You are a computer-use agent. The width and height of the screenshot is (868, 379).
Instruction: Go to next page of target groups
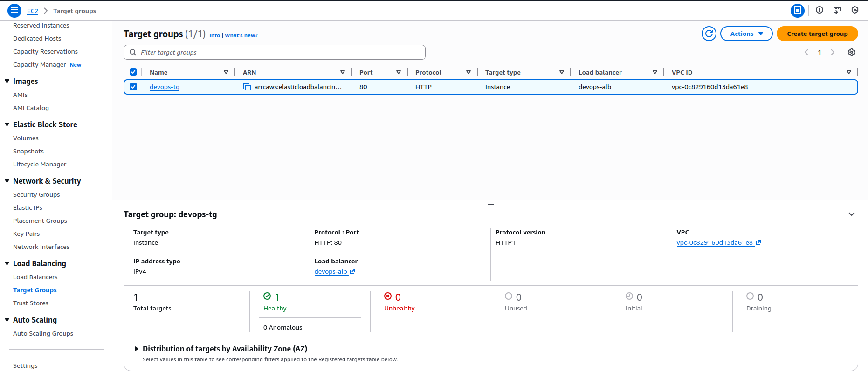pyautogui.click(x=833, y=52)
